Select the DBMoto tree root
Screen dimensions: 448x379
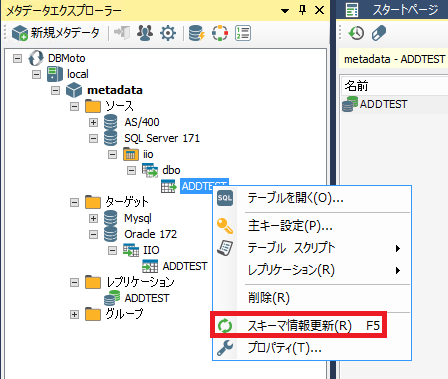click(x=66, y=58)
